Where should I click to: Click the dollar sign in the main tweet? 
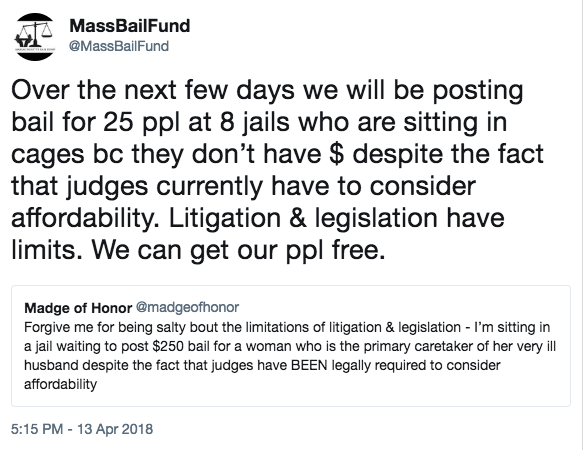pos(336,154)
